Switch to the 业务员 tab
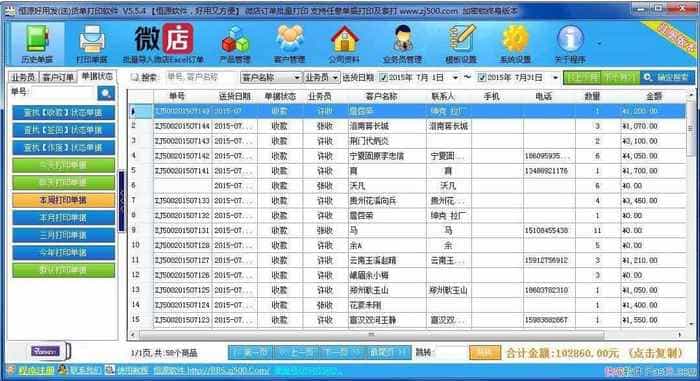Image resolution: width=700 pixels, height=381 pixels. [23, 77]
